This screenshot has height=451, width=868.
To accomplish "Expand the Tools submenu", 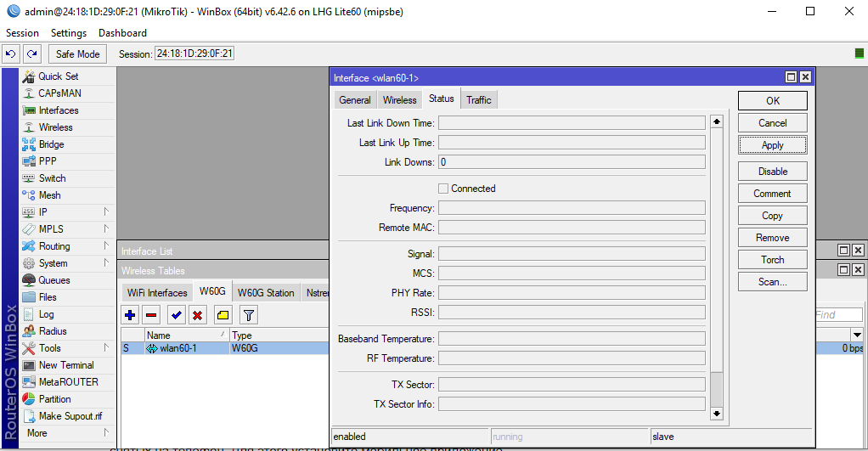I will (x=105, y=348).
